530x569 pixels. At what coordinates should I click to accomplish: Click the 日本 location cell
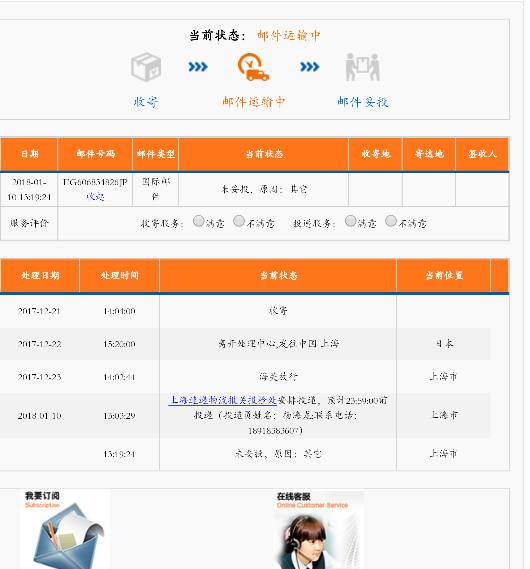[x=444, y=344]
